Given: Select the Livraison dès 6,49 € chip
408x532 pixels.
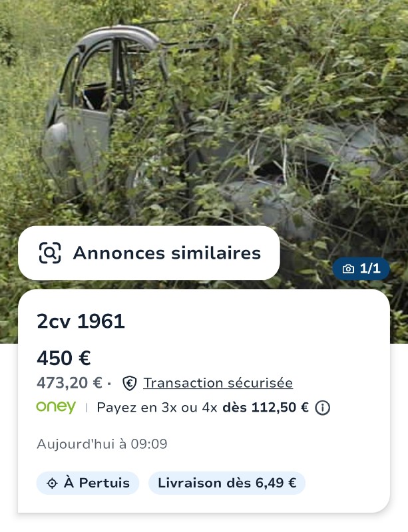Looking at the screenshot, I should point(227,483).
